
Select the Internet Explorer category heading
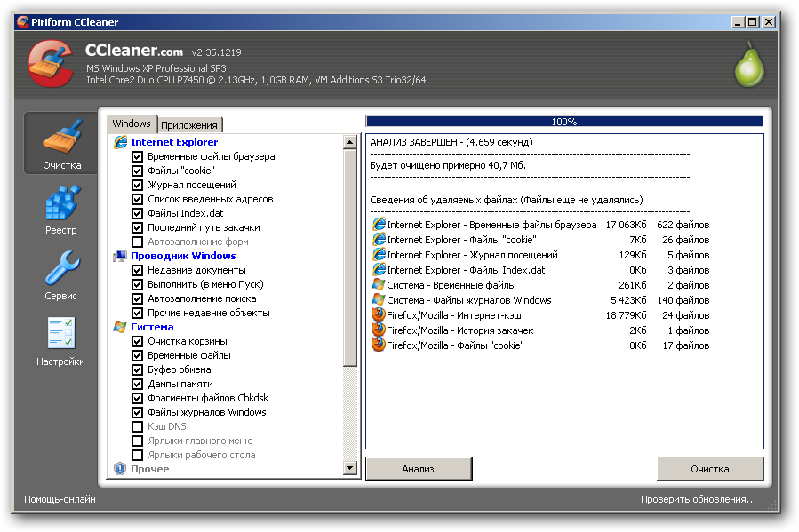coord(174,142)
